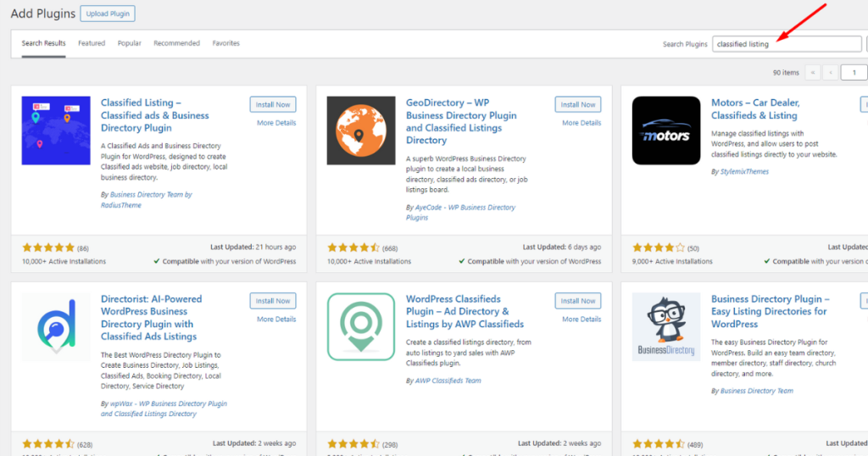The height and width of the screenshot is (456, 868).
Task: Click Motors star rating with 50 reviews
Action: point(658,247)
